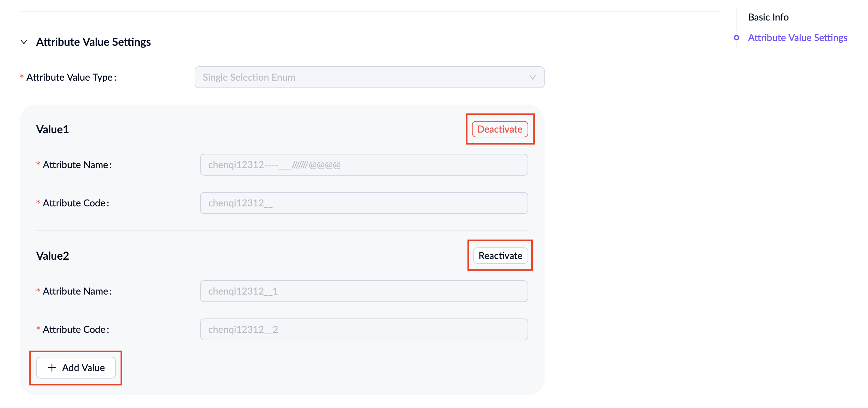The width and height of the screenshot is (868, 408).
Task: Click the Value2 Attribute Code label
Action: [x=75, y=329]
